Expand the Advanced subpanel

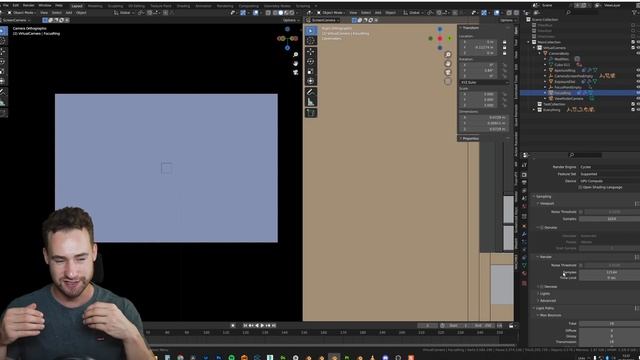click(547, 300)
